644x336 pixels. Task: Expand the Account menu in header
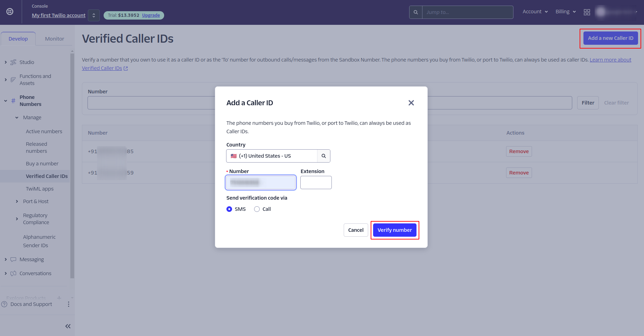[535, 12]
